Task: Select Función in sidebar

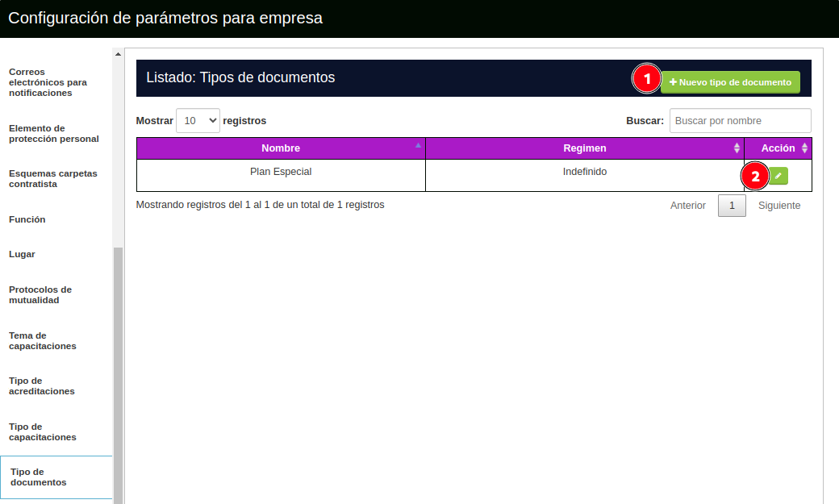Action: pyautogui.click(x=27, y=219)
